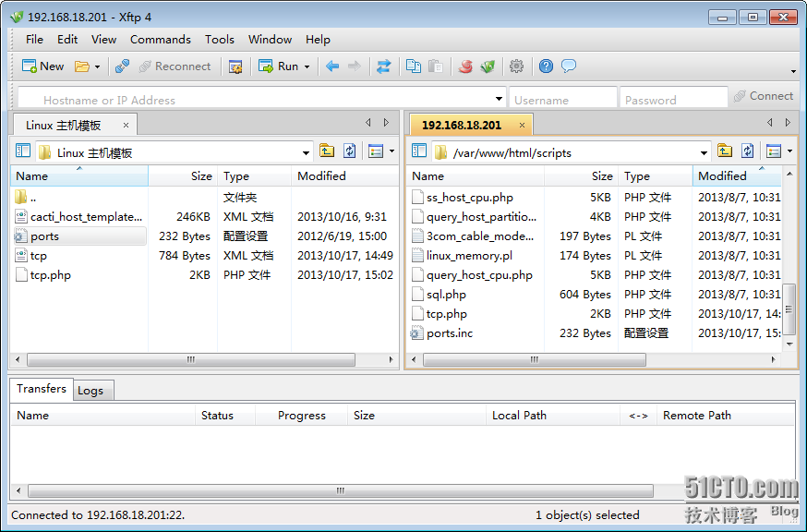Open the File menu
This screenshot has width=807, height=532.
(34, 39)
